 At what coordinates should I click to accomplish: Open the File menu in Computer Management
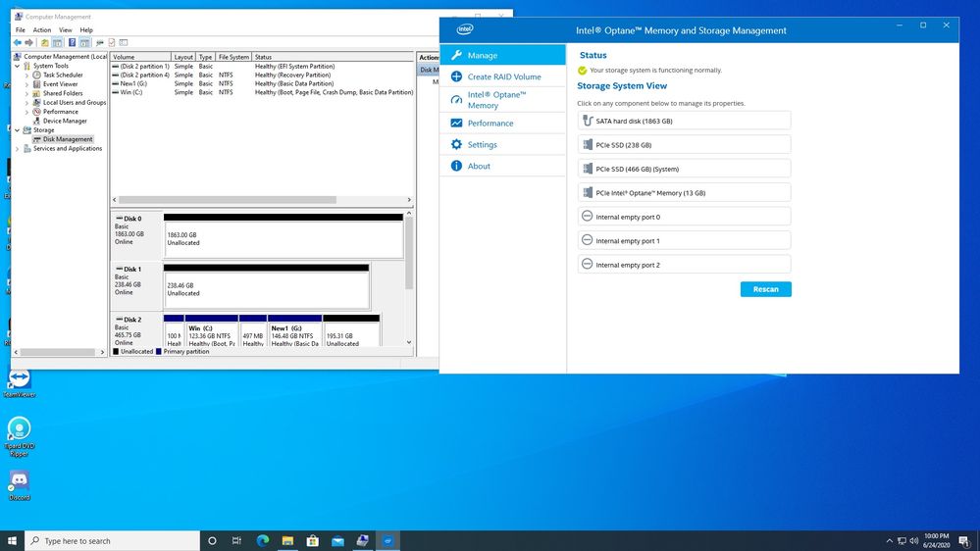(20, 30)
